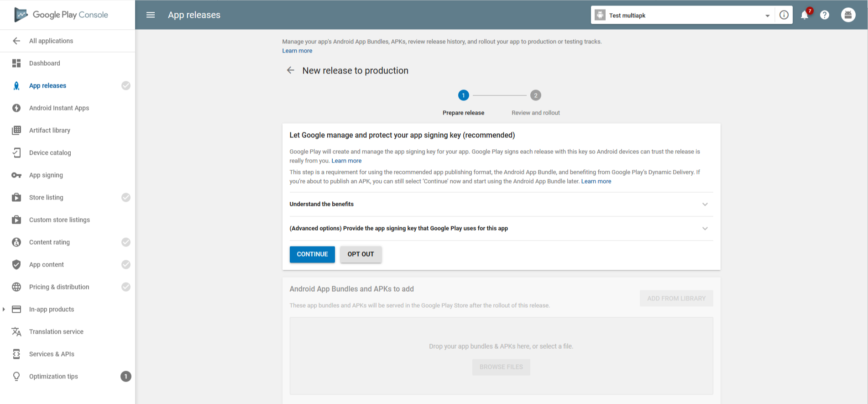Open the account avatar menu

click(x=848, y=15)
